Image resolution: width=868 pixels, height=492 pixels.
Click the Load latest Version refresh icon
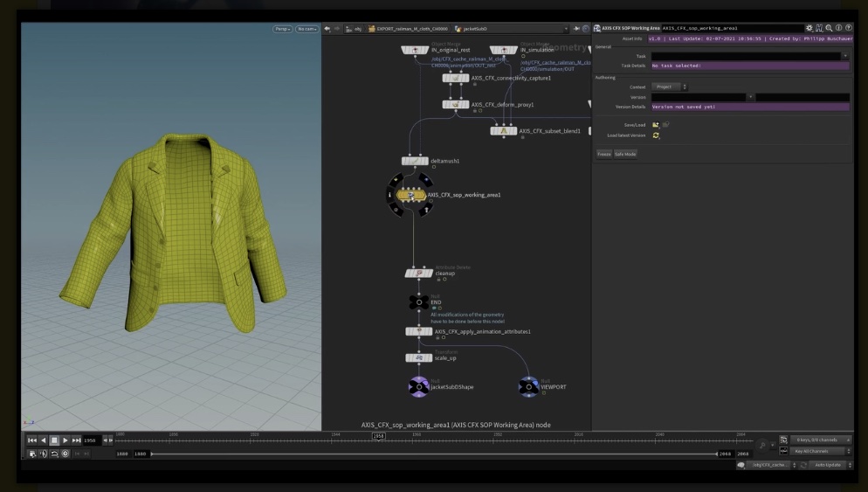pos(656,135)
